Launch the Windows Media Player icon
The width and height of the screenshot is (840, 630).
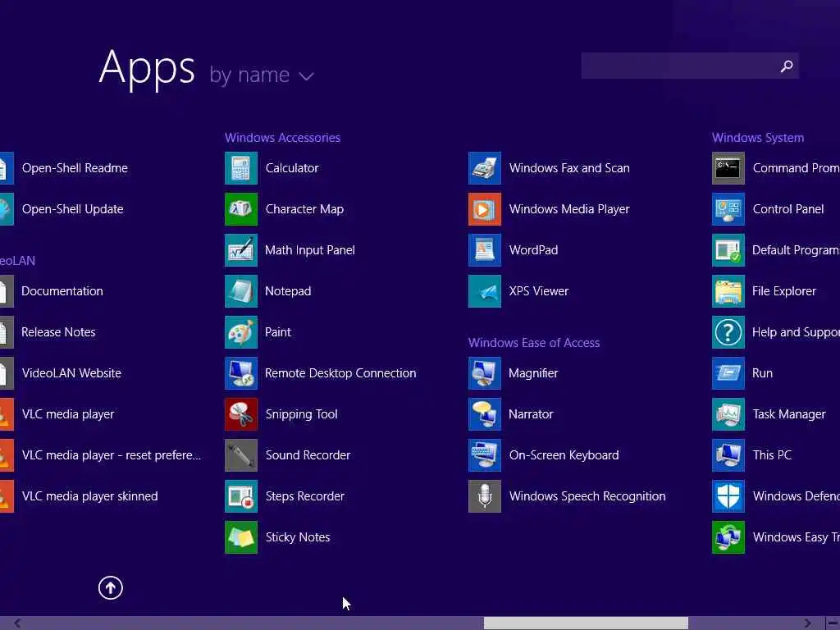coord(485,209)
